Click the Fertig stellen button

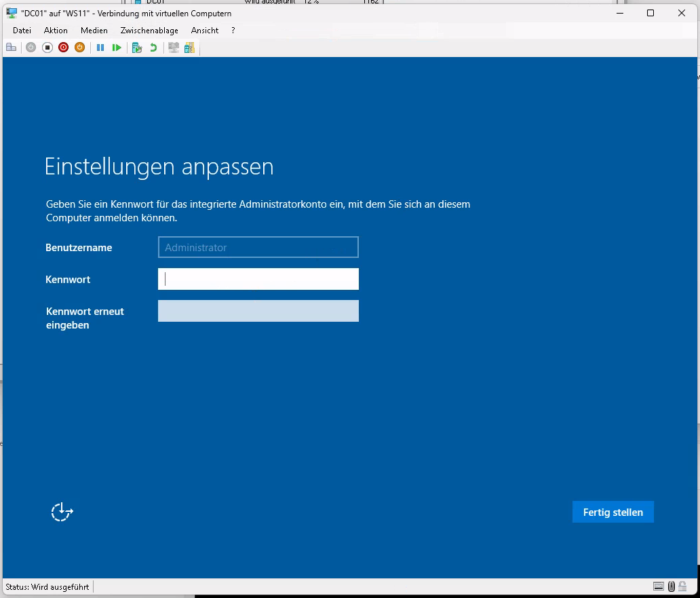coord(612,512)
